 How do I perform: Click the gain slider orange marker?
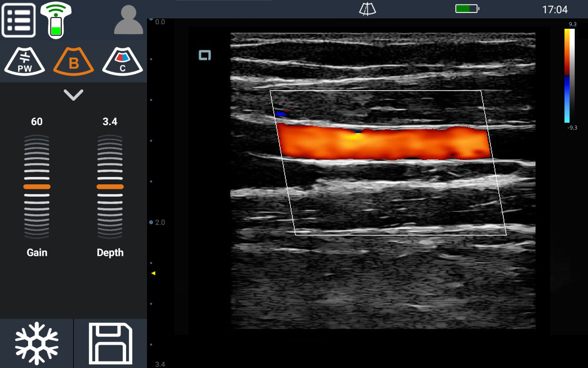point(37,187)
